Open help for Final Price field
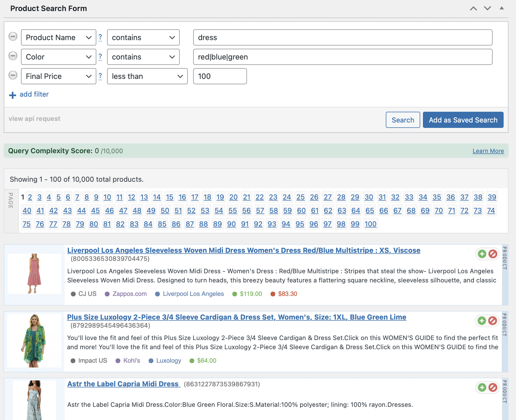Screen dimensions: 516x420 click(100, 76)
